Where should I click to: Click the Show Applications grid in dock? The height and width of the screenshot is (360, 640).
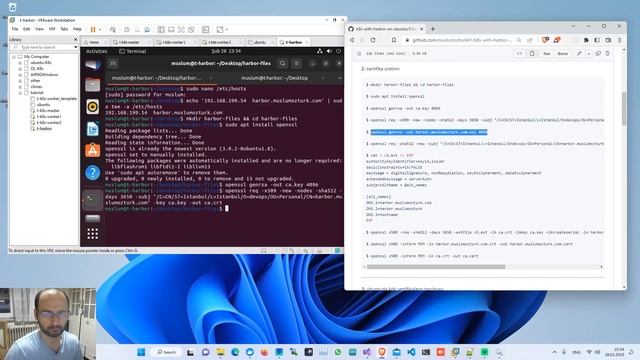pyautogui.click(x=93, y=233)
